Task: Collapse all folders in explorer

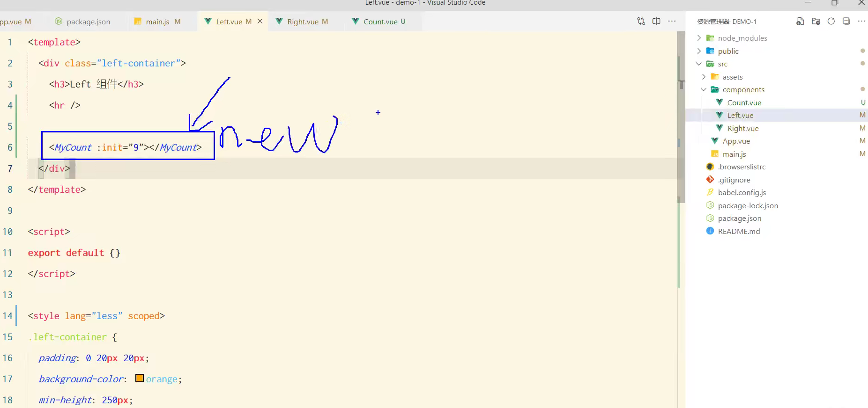Action: tap(846, 21)
